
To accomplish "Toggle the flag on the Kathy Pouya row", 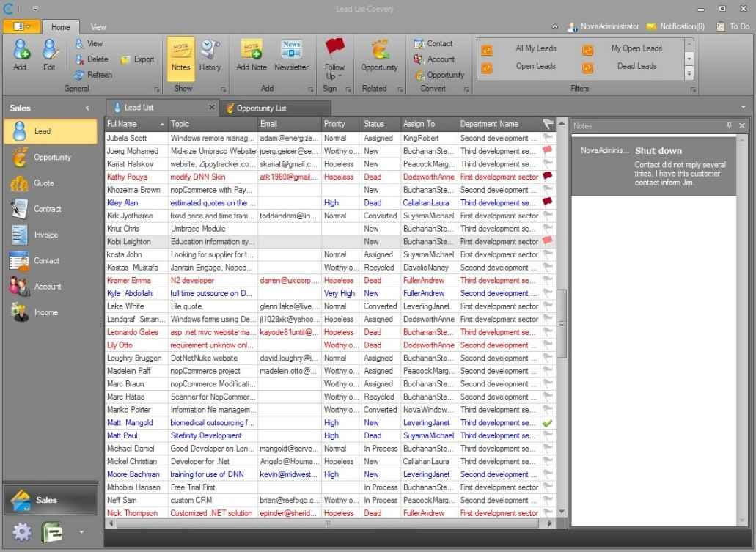I will click(x=547, y=177).
